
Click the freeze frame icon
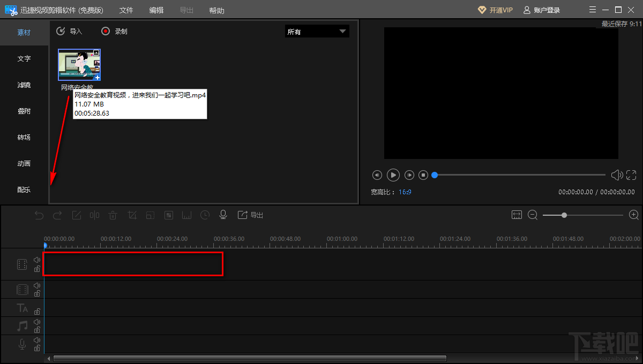(x=187, y=215)
